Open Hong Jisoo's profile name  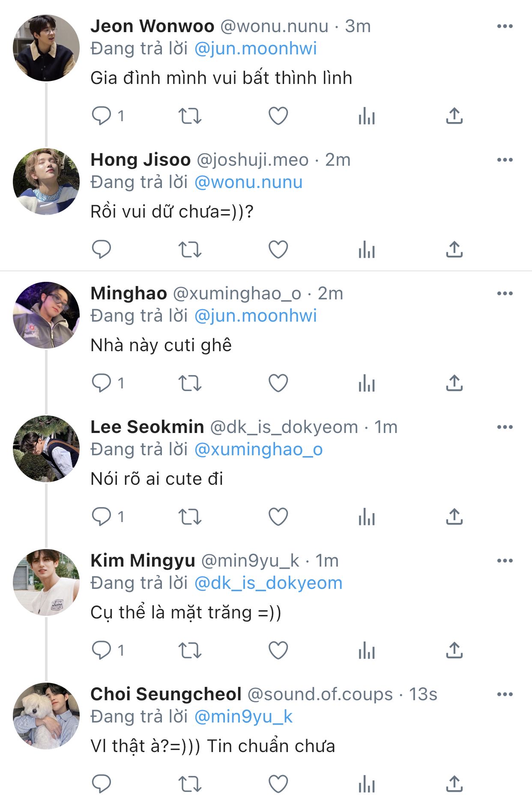140,160
